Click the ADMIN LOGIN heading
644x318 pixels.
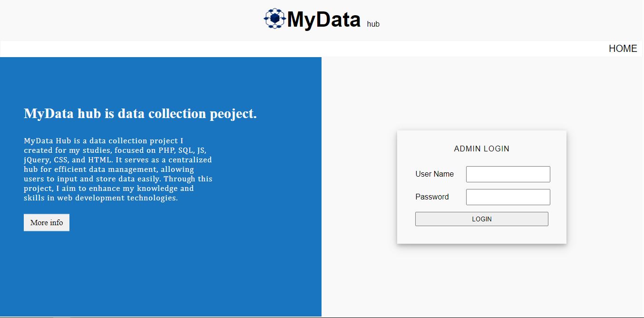tap(481, 149)
